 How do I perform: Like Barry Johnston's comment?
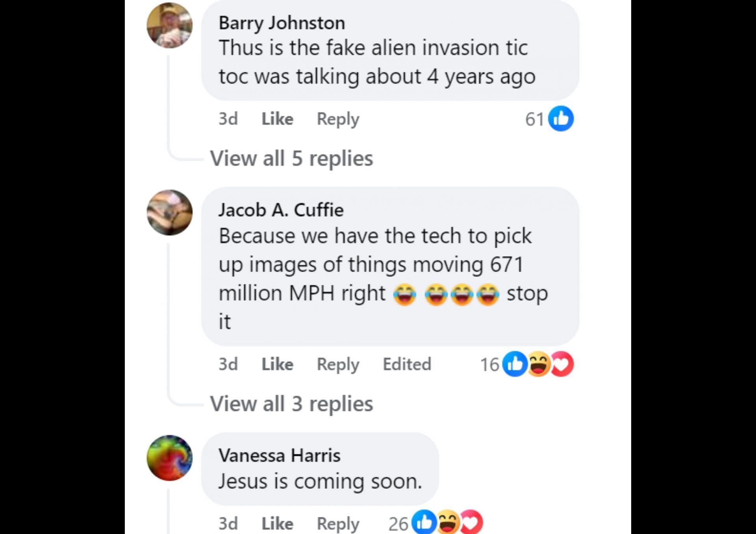277,118
